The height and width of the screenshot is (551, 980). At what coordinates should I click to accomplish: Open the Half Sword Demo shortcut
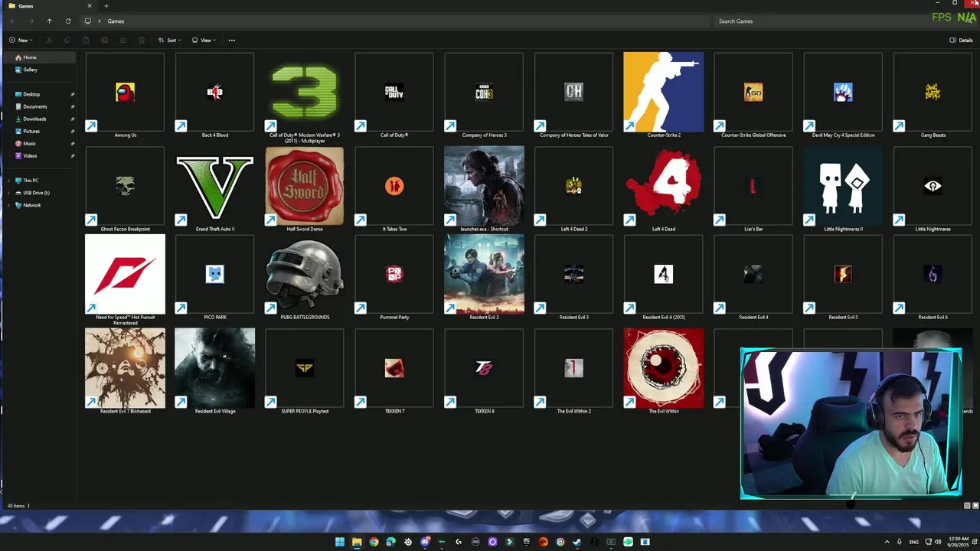[305, 189]
